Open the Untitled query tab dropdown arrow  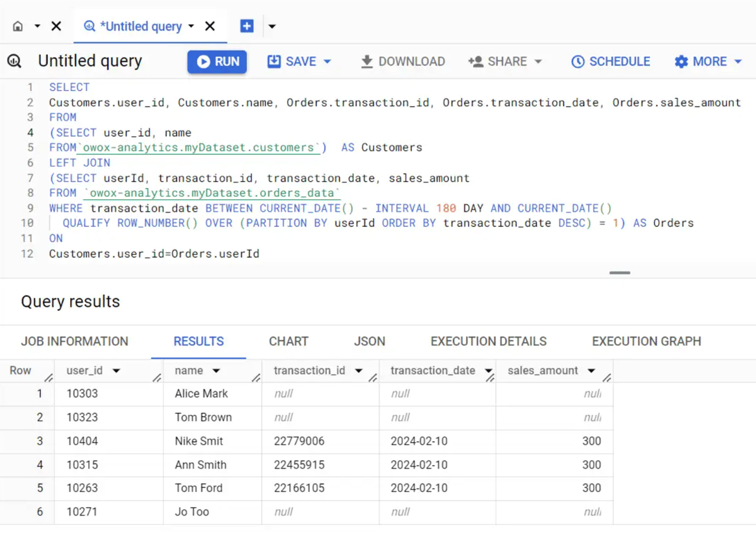[x=191, y=26]
